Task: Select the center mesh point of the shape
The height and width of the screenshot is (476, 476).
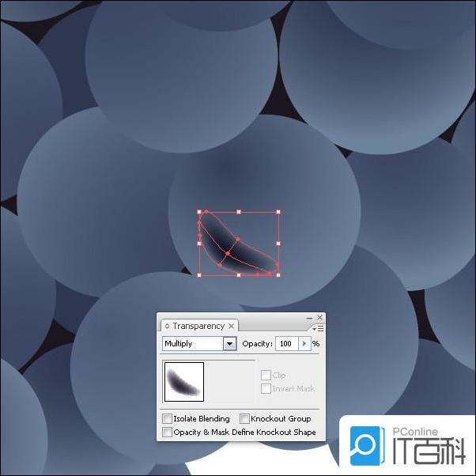Action: [228, 253]
